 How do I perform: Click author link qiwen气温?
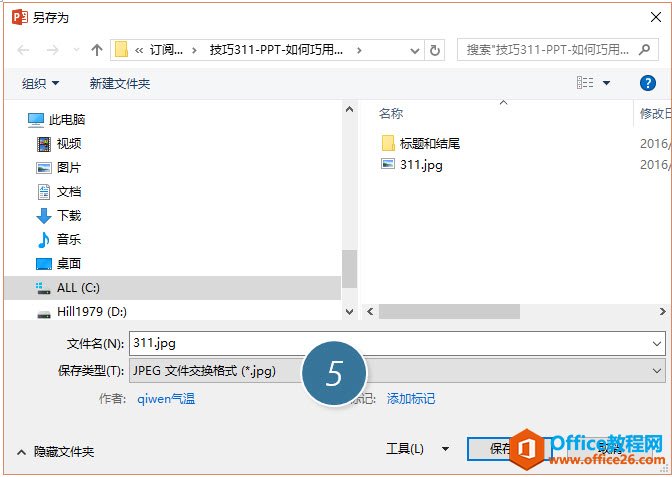point(166,399)
